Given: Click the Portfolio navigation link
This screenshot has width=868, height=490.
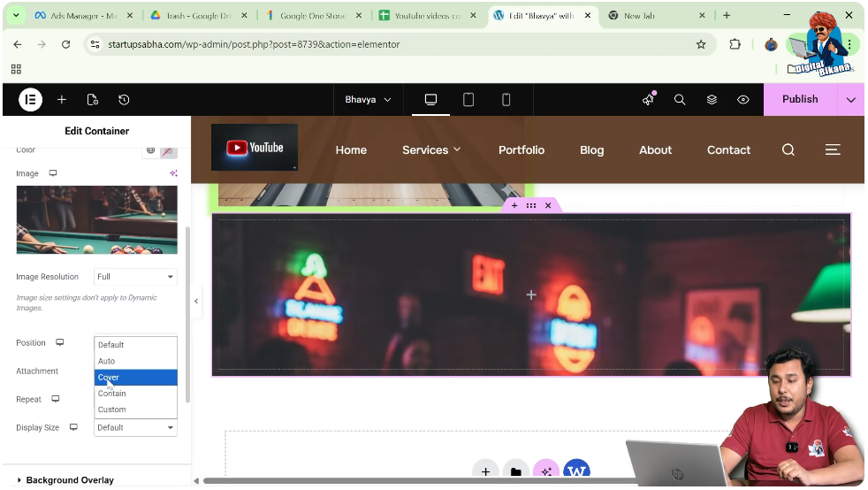Looking at the screenshot, I should click(521, 150).
